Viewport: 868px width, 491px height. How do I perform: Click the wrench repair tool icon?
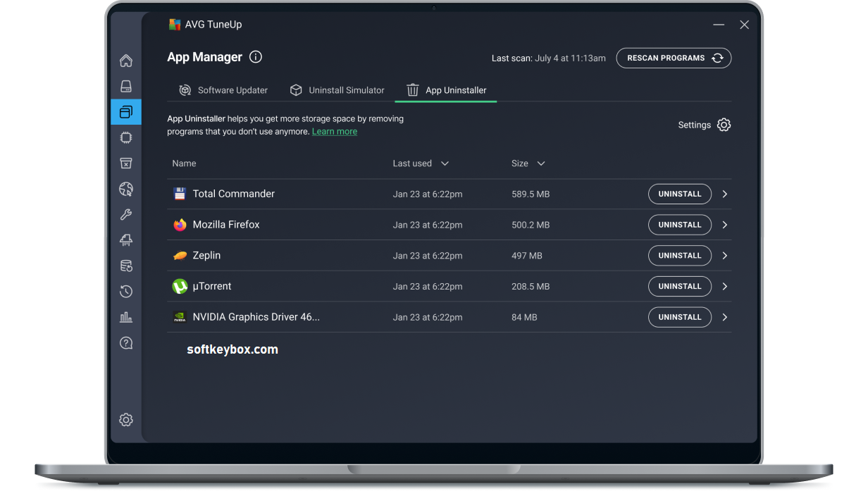click(126, 214)
